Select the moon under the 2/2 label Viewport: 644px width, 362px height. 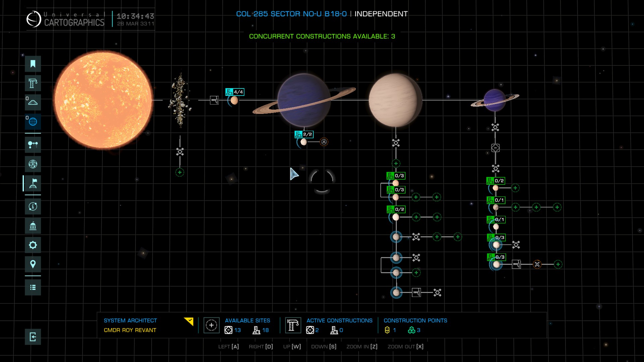click(304, 142)
